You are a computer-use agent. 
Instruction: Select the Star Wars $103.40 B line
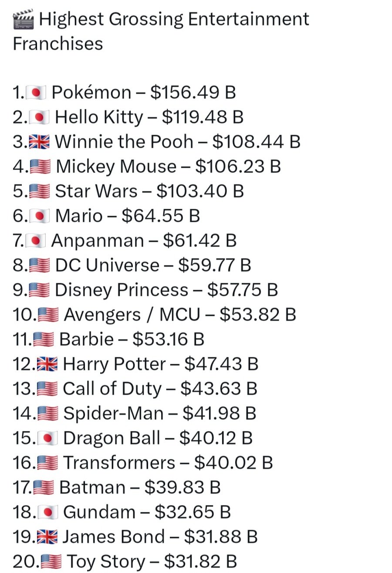149,191
